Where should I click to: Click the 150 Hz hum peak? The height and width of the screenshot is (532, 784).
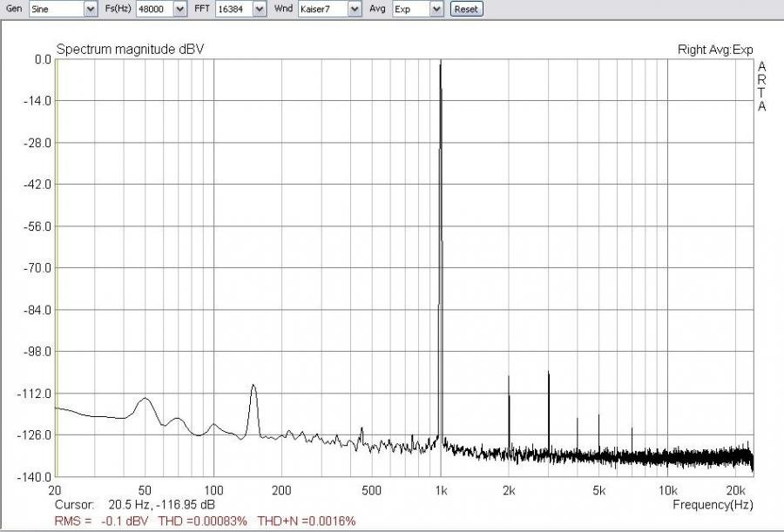point(254,410)
